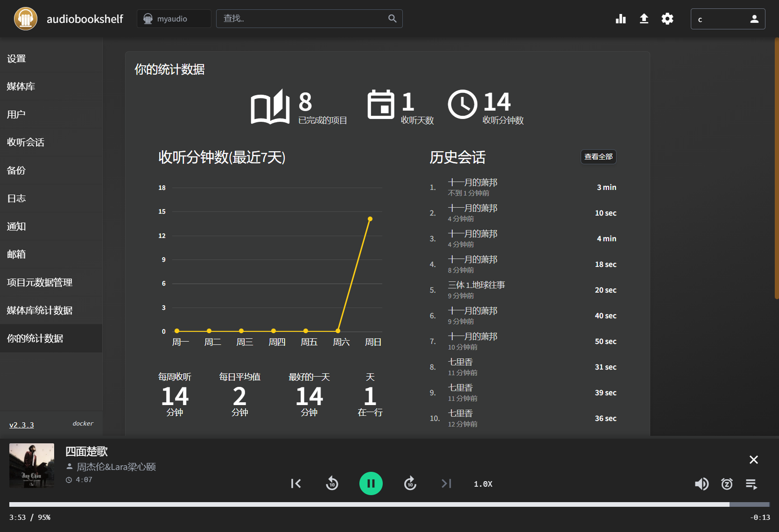Open the user account menu 'c'
Image resolution: width=779 pixels, height=532 pixels.
[x=728, y=19]
